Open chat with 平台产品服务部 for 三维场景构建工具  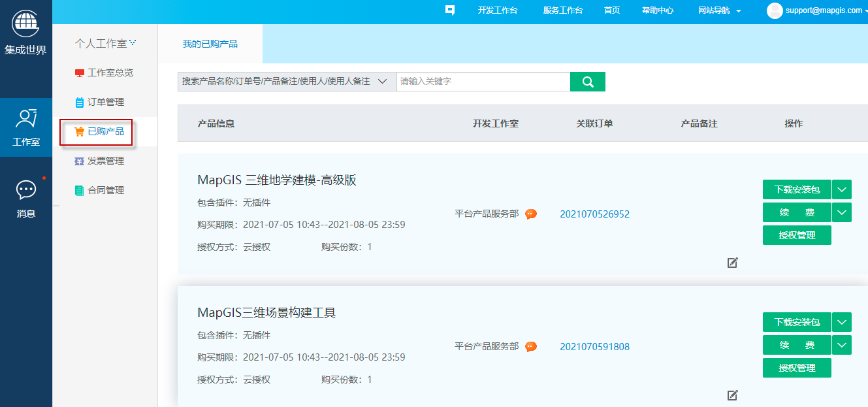point(531,346)
